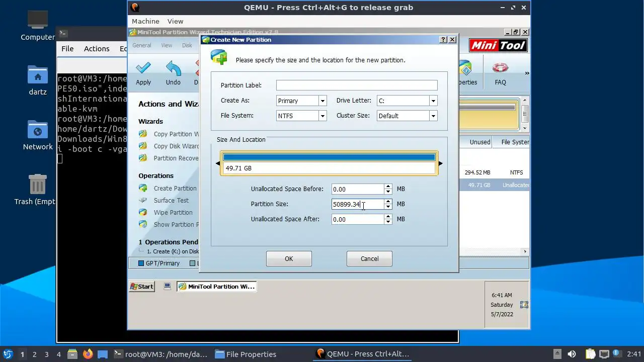Click the Undo arrow icon in MiniTool
644x362 pixels.
[173, 68]
